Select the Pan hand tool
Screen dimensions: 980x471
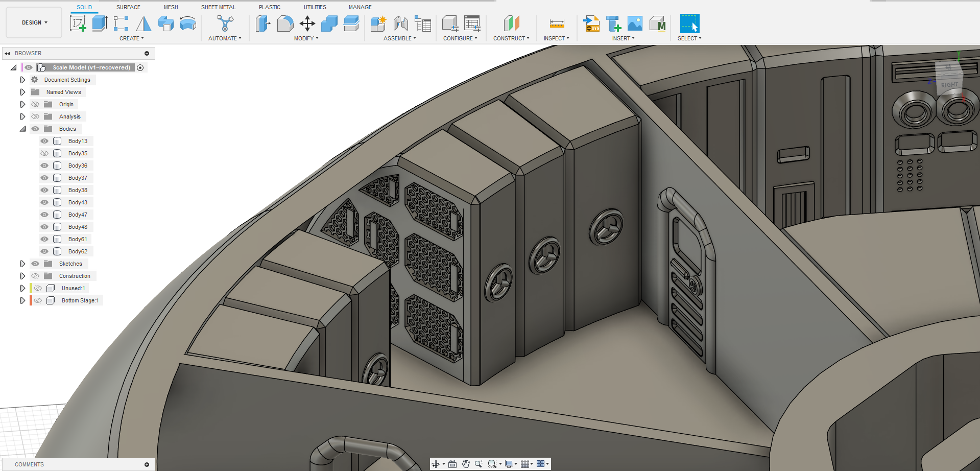click(466, 464)
